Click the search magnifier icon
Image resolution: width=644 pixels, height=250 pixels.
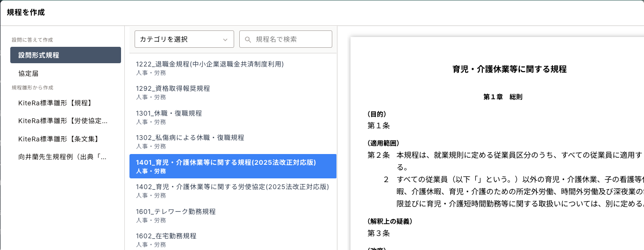coord(248,39)
